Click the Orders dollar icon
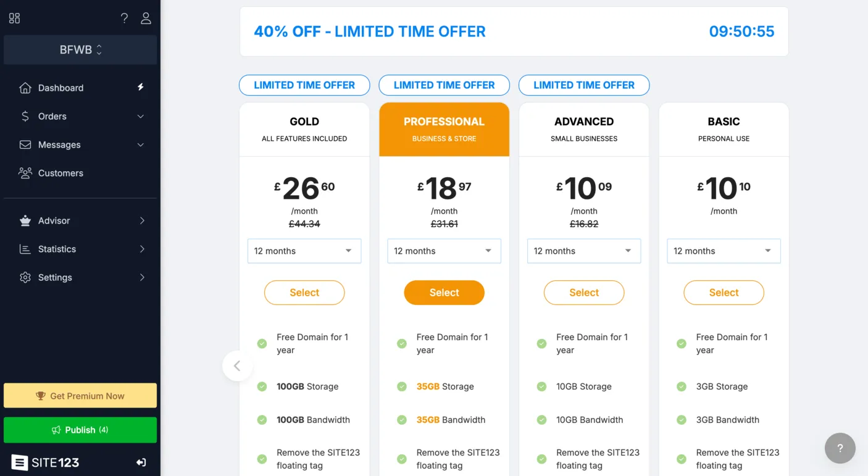This screenshot has width=868, height=476. point(25,116)
